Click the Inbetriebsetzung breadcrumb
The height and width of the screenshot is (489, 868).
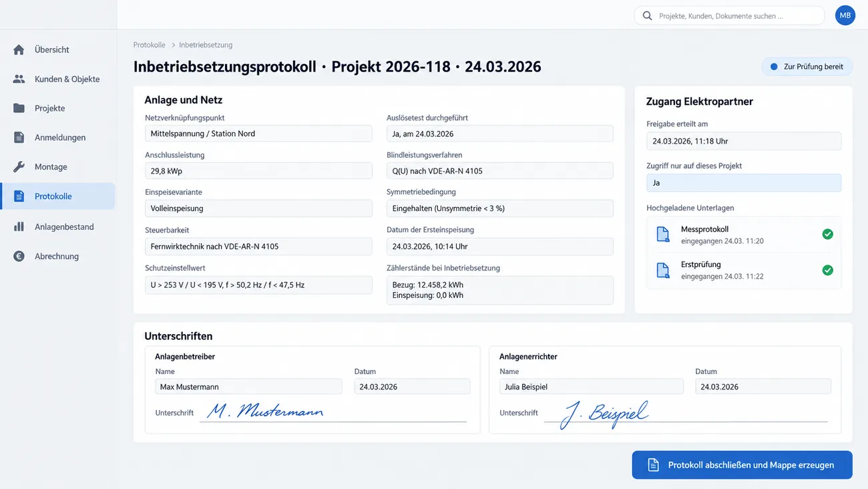click(x=206, y=45)
